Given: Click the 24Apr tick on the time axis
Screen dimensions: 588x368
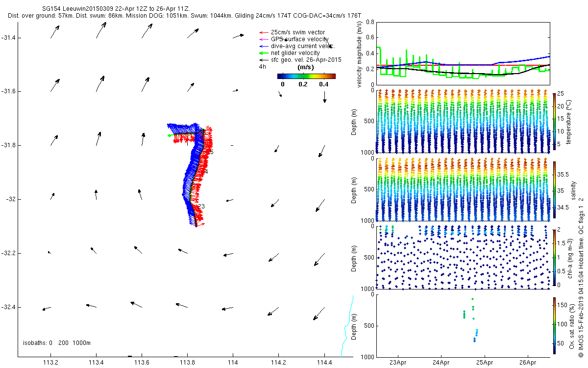Looking at the screenshot, I should (441, 363).
